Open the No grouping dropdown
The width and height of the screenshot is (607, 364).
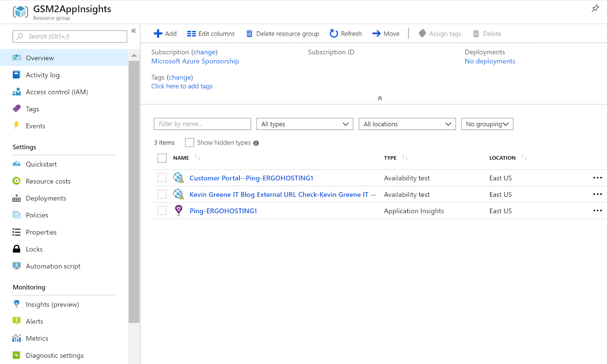(x=487, y=124)
